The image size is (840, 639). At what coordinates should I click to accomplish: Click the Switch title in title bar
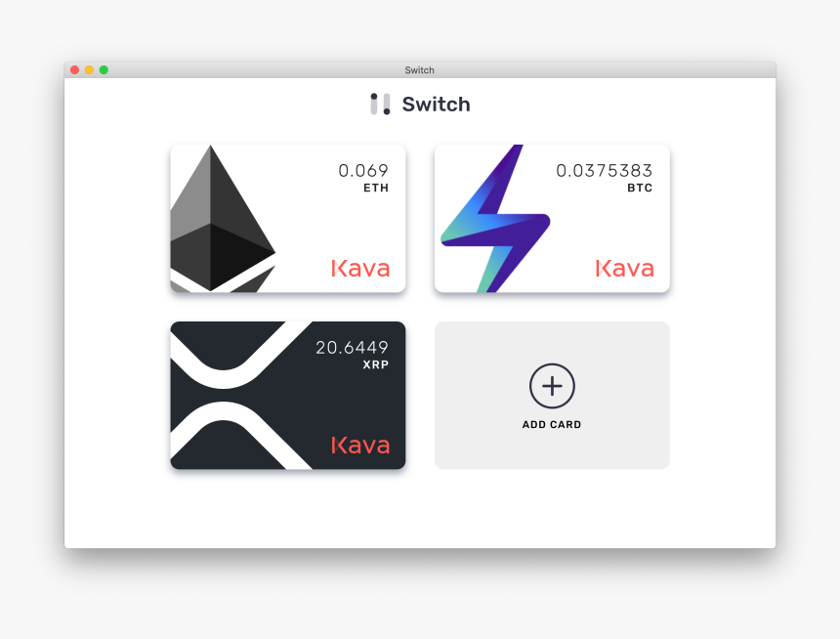[419, 70]
